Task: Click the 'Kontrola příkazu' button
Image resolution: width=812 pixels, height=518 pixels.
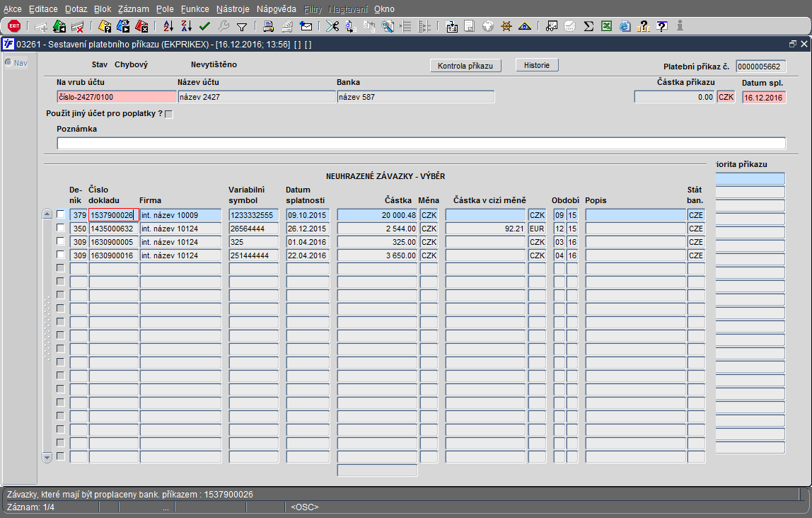Action: tap(465, 66)
